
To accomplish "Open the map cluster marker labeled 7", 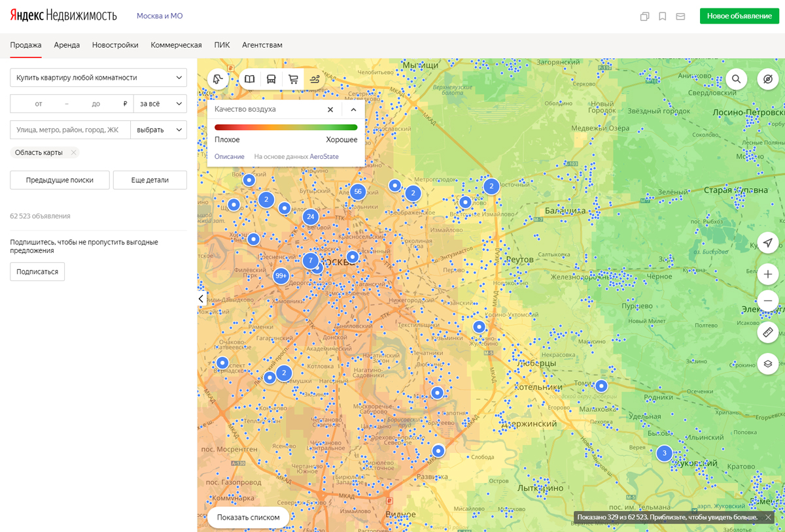I will [311, 261].
